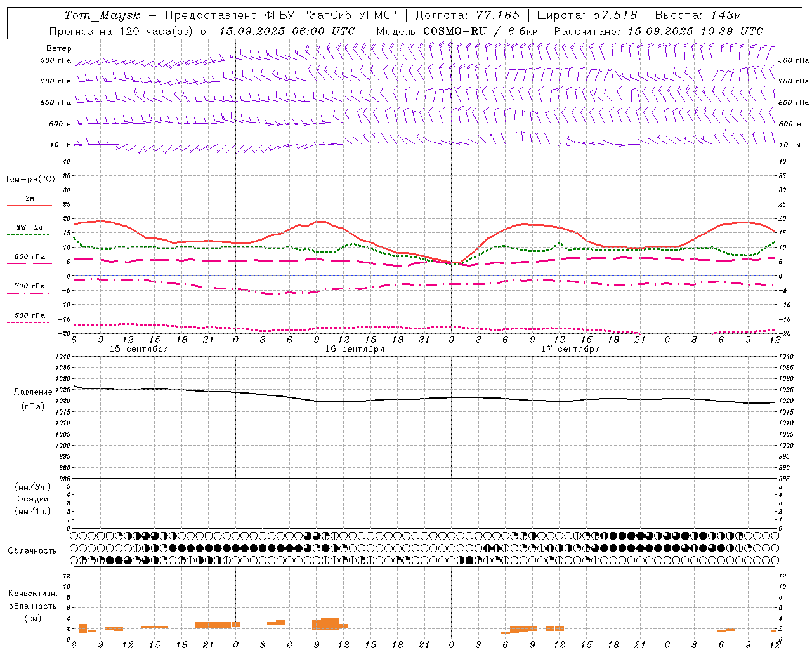
Task: Click the 700 гПа wind label on right side
Action: [x=794, y=81]
